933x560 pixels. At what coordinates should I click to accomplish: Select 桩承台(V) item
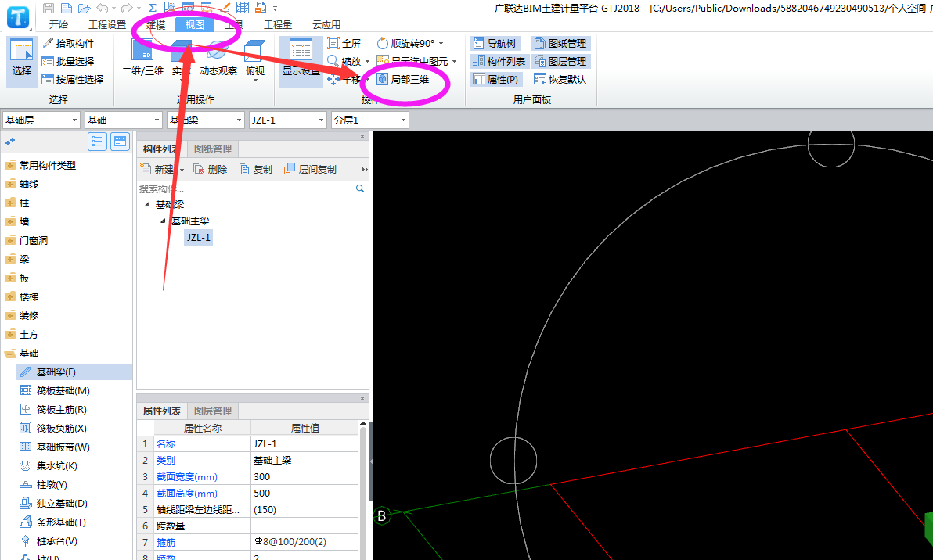pyautogui.click(x=49, y=541)
